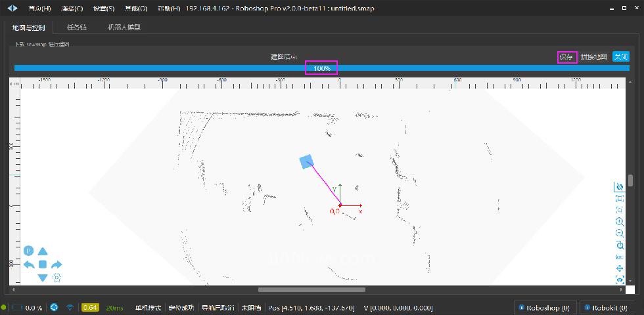Click the zoom in magnifier icon
This screenshot has width=644, height=315.
tap(619, 222)
